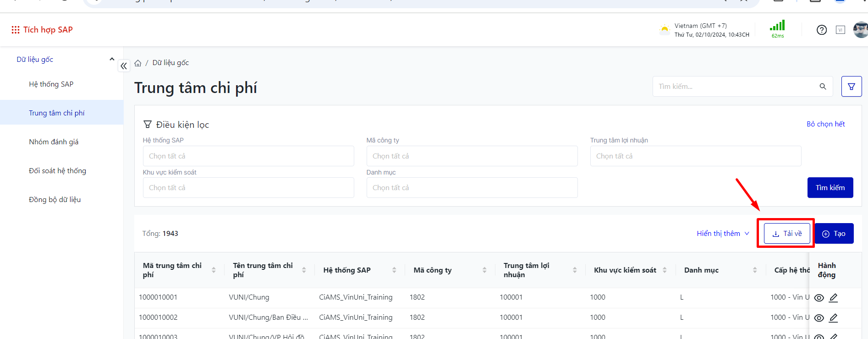Collapse the Dữ liệu gốc menu group

112,60
